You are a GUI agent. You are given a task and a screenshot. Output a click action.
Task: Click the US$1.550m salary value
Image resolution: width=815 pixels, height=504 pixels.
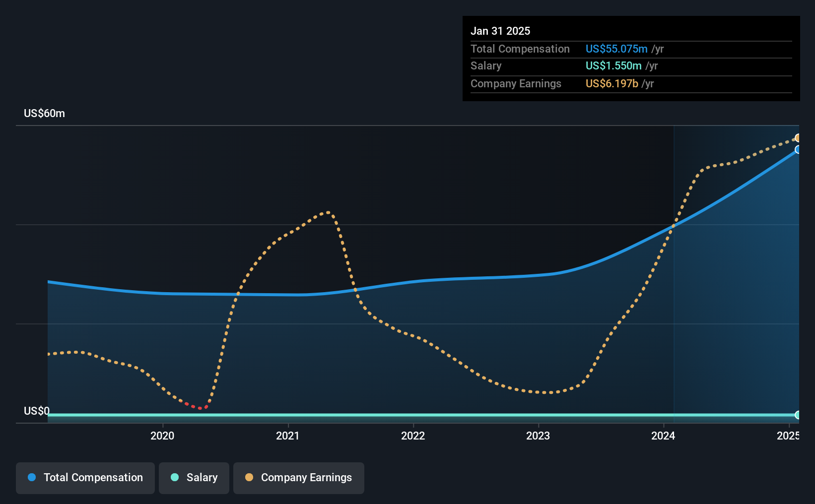point(613,65)
